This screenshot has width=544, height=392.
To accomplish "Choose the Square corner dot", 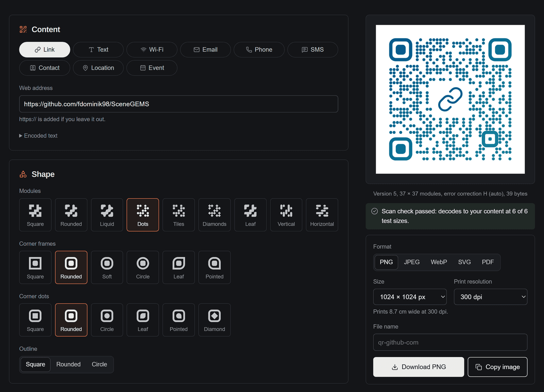I will 35,320.
